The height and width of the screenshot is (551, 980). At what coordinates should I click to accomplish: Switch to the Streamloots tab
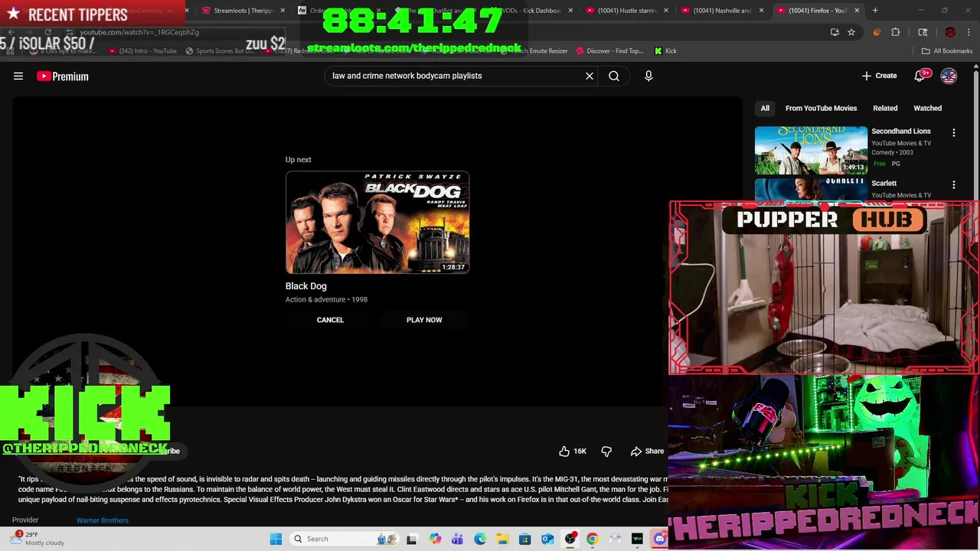[243, 11]
